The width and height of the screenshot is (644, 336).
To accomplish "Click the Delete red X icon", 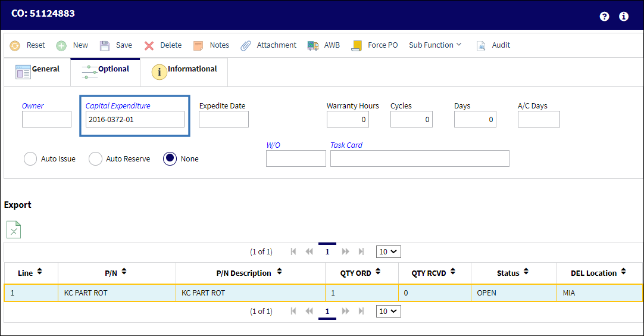I will coord(149,46).
